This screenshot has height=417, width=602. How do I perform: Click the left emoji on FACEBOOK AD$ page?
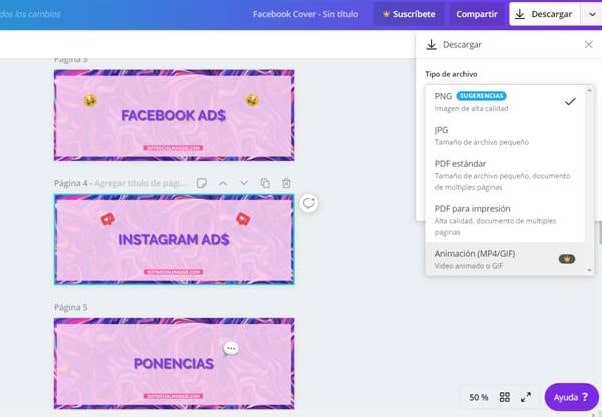(90, 101)
